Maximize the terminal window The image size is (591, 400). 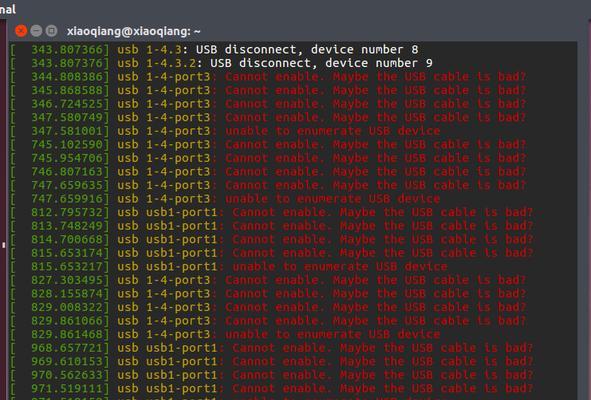tap(51, 31)
